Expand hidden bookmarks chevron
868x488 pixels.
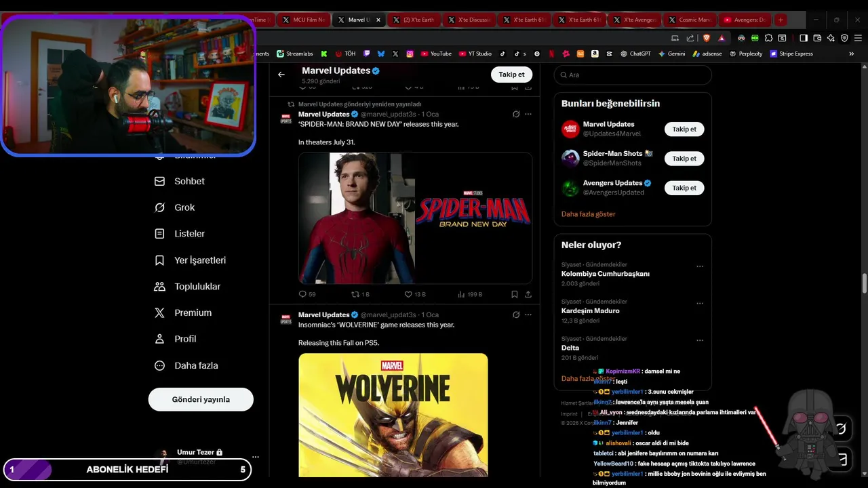tap(852, 54)
